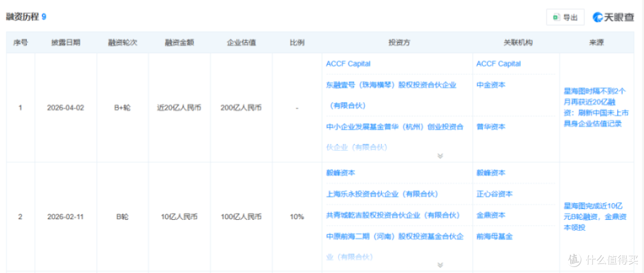Image resolution: width=644 pixels, height=273 pixels.
Task: Open source article 星海图完成近10亿元B轮融资
Action: (595, 217)
